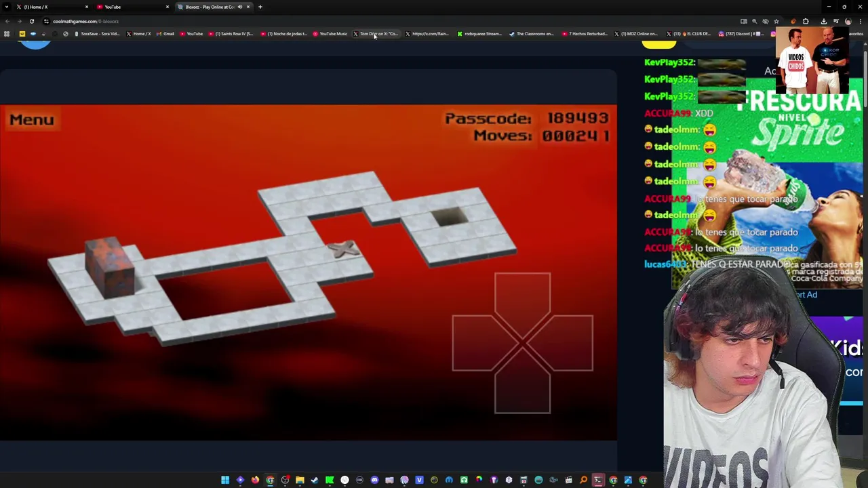Open the Chrome three-dot menu
The width and height of the screenshot is (868, 488).
click(861, 21)
